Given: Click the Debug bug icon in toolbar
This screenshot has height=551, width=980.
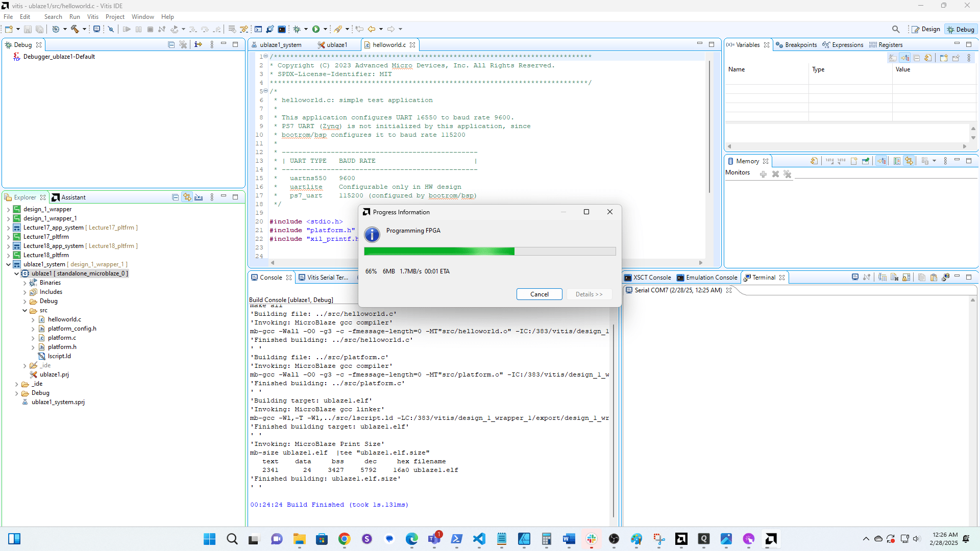Looking at the screenshot, I should point(297,29).
